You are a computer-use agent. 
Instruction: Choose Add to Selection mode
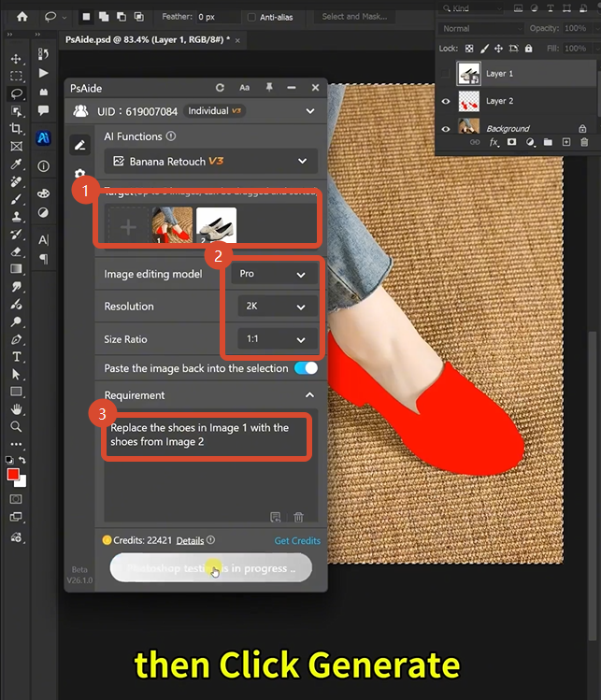[x=104, y=17]
